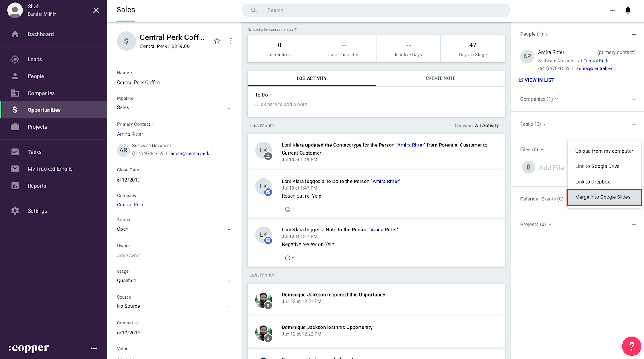
Task: Open the Source No Source dropdown
Action: 174,307
